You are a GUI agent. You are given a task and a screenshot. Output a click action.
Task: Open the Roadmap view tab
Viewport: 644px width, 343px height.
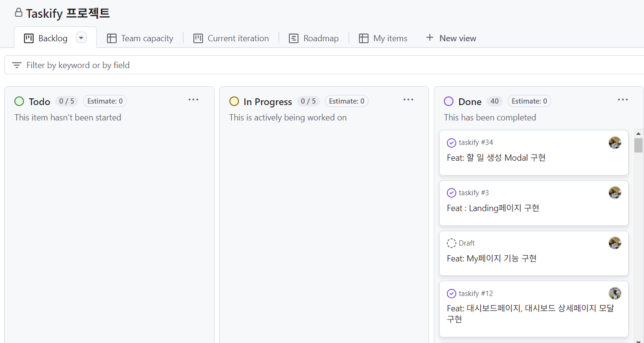[x=314, y=38]
